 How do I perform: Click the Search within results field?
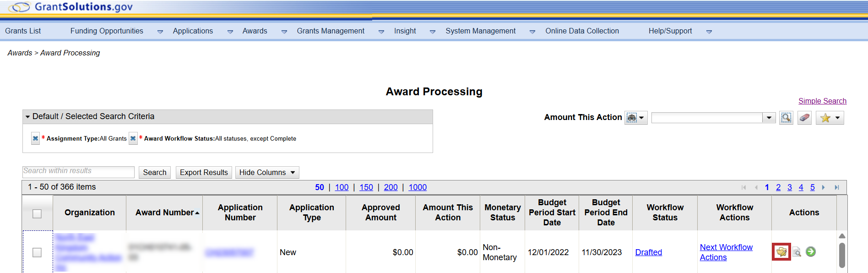click(78, 172)
